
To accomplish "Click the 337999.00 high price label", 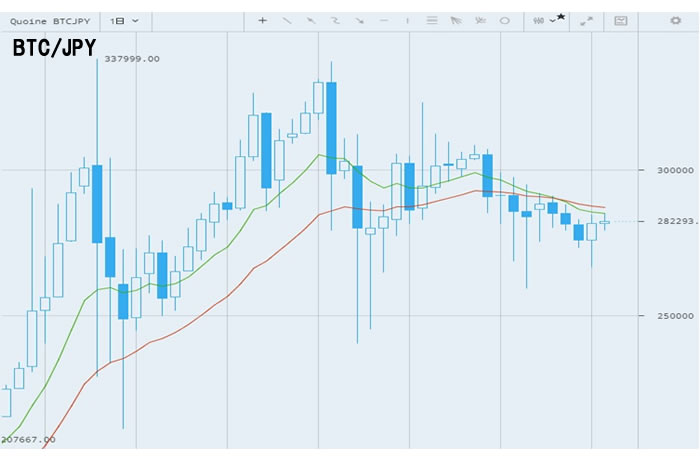I will point(132,59).
